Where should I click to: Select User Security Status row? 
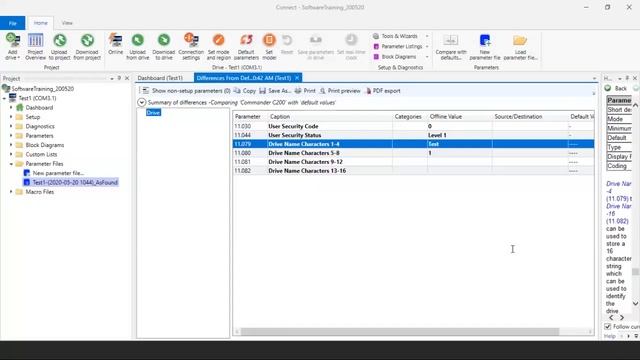(413, 135)
